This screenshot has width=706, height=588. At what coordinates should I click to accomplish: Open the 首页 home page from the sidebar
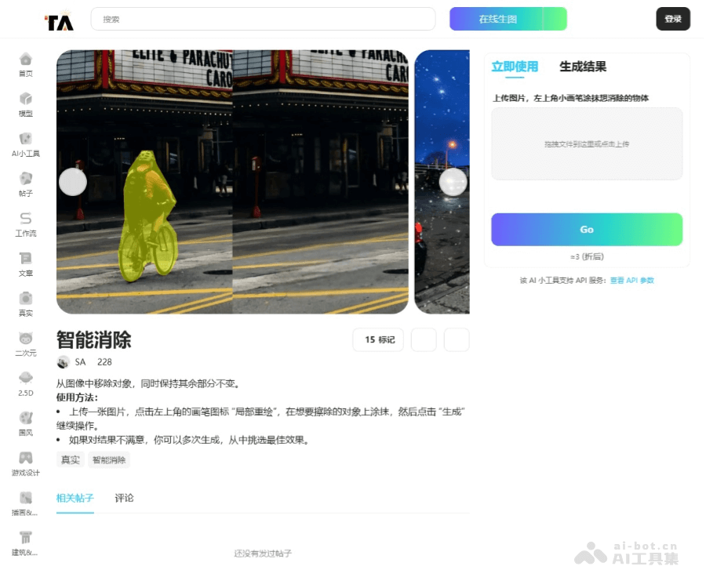(26, 64)
